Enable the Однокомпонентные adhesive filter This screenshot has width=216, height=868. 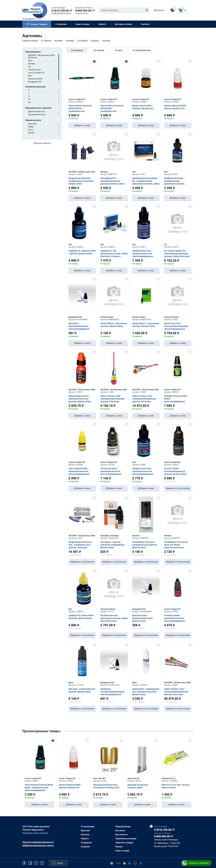(x=26, y=115)
